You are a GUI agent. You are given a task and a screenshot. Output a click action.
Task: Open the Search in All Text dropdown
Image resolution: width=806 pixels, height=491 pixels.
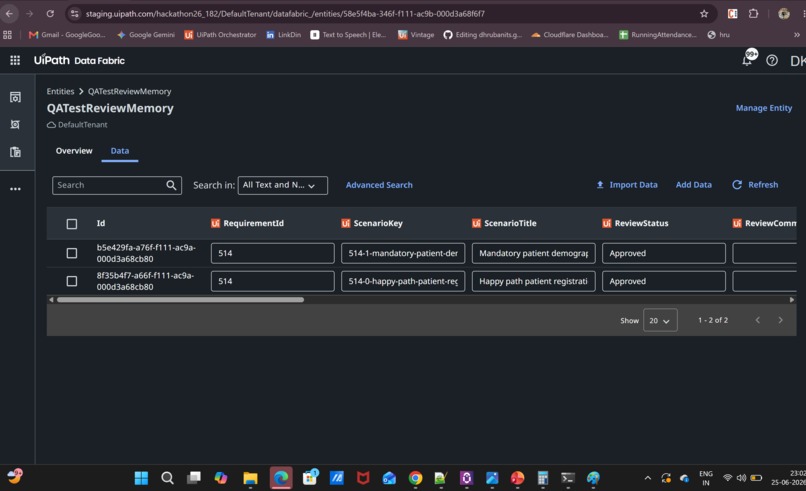[x=282, y=185]
